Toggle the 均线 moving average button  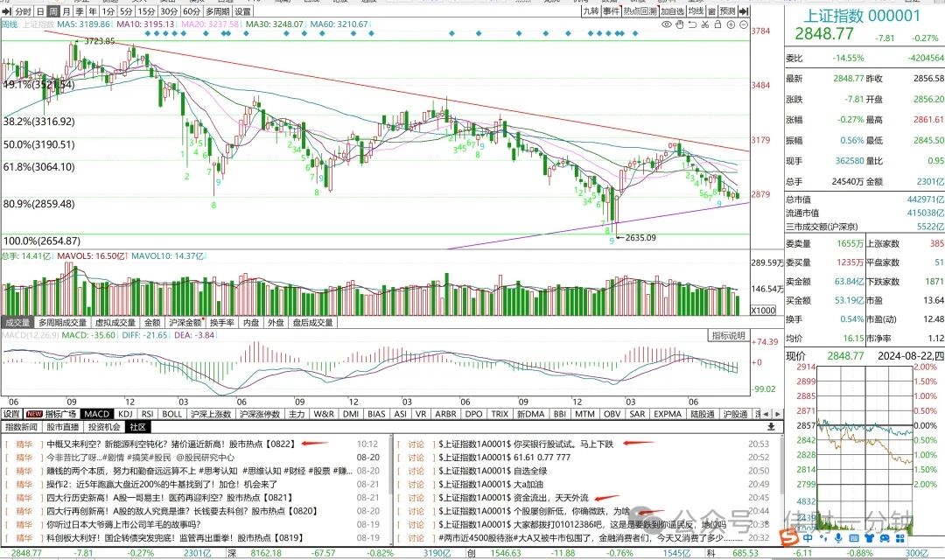tap(696, 10)
